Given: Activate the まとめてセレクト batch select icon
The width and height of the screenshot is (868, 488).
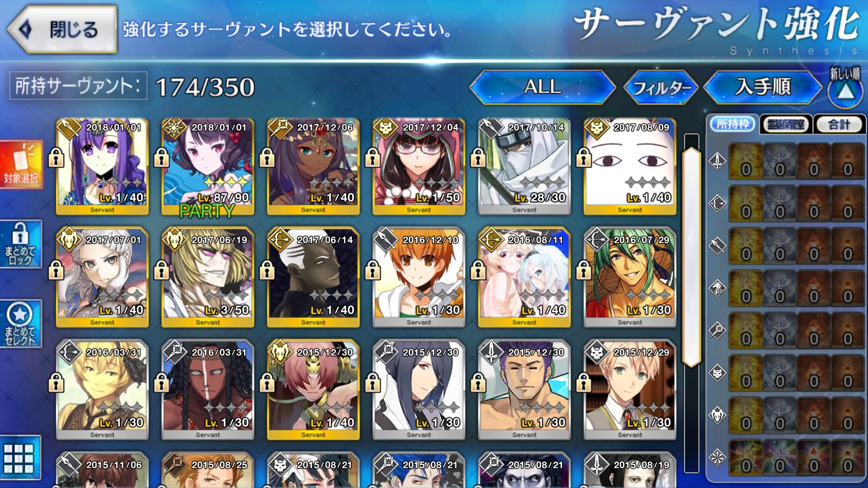Looking at the screenshot, I should tap(21, 324).
